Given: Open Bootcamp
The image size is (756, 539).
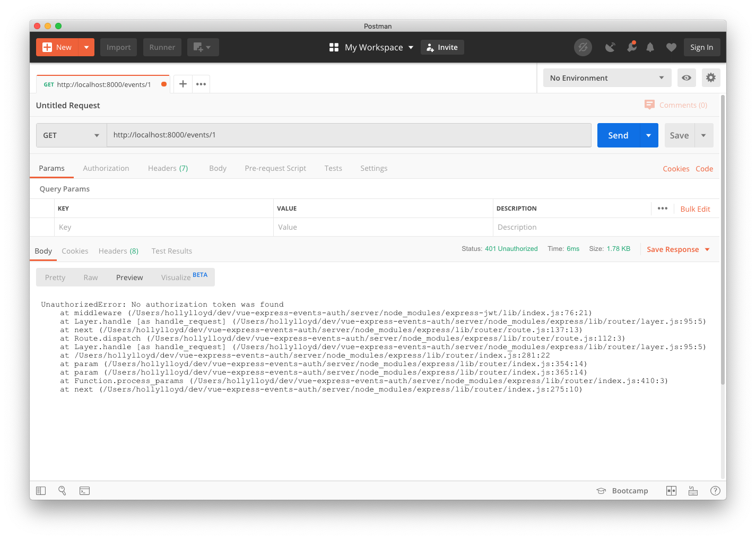Looking at the screenshot, I should (x=622, y=491).
